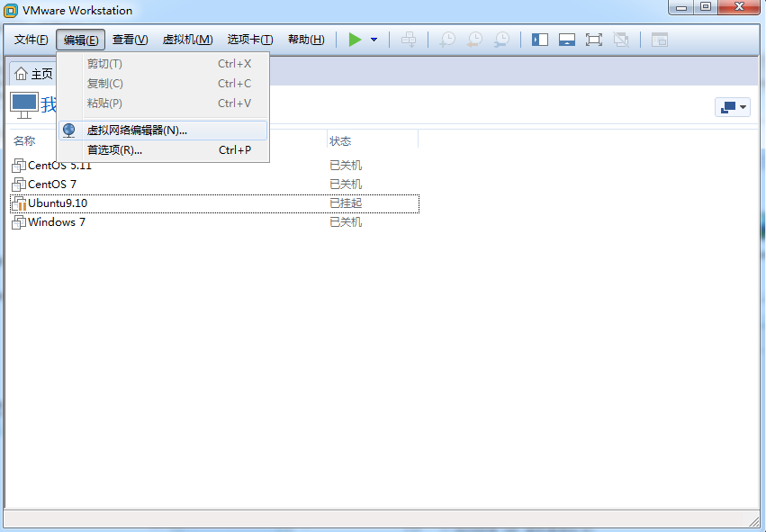Click the 剪切(T) menu entry
The width and height of the screenshot is (766, 532).
pos(163,64)
